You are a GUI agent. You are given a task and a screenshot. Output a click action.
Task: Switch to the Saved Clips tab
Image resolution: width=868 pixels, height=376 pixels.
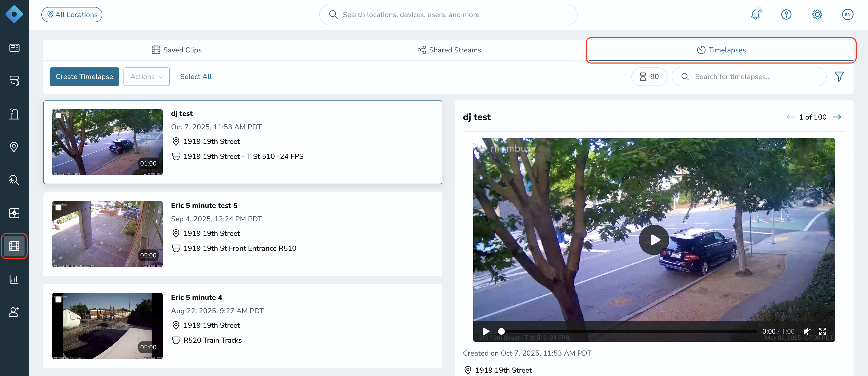click(x=176, y=50)
